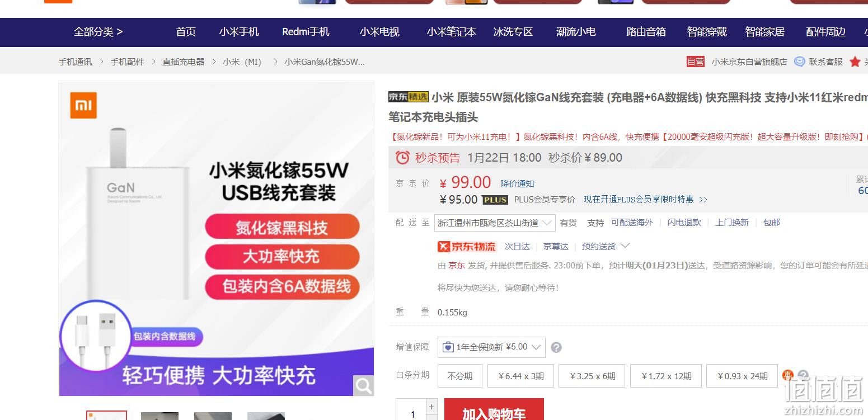Select the second product thumbnail
The width and height of the screenshot is (868, 420).
(x=159, y=416)
